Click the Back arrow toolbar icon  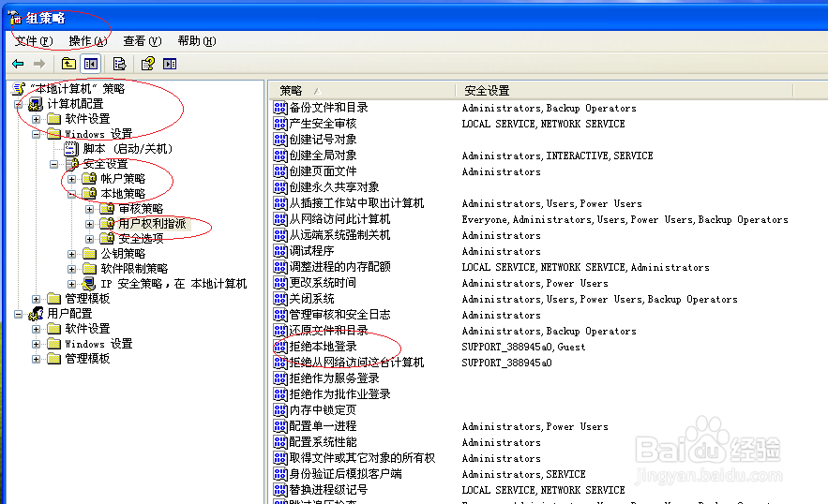tap(18, 64)
